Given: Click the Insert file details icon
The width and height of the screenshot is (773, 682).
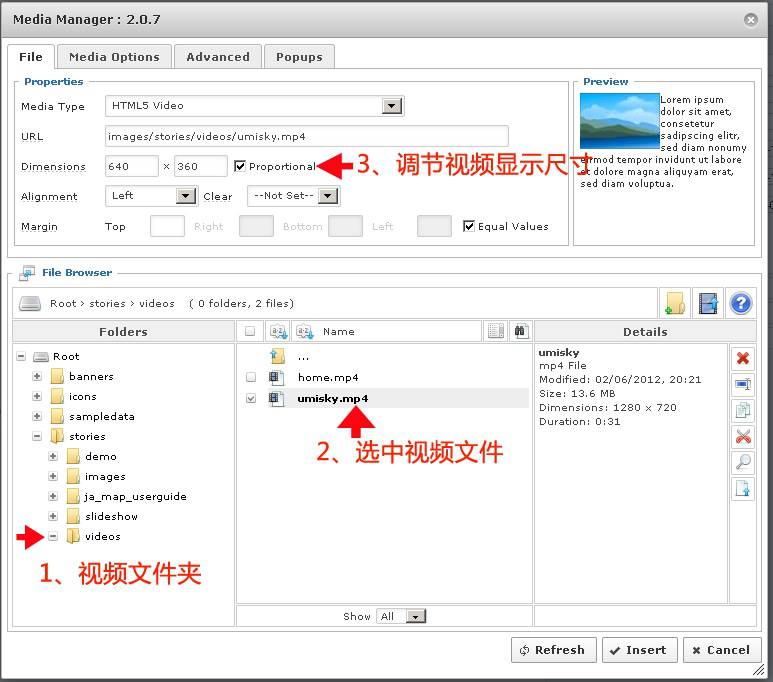Looking at the screenshot, I should pyautogui.click(x=742, y=488).
